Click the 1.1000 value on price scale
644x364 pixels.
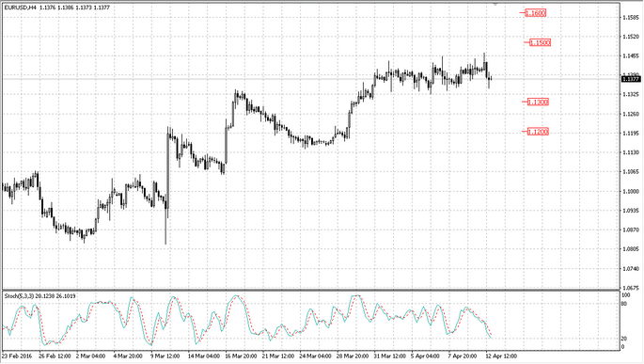pos(631,191)
